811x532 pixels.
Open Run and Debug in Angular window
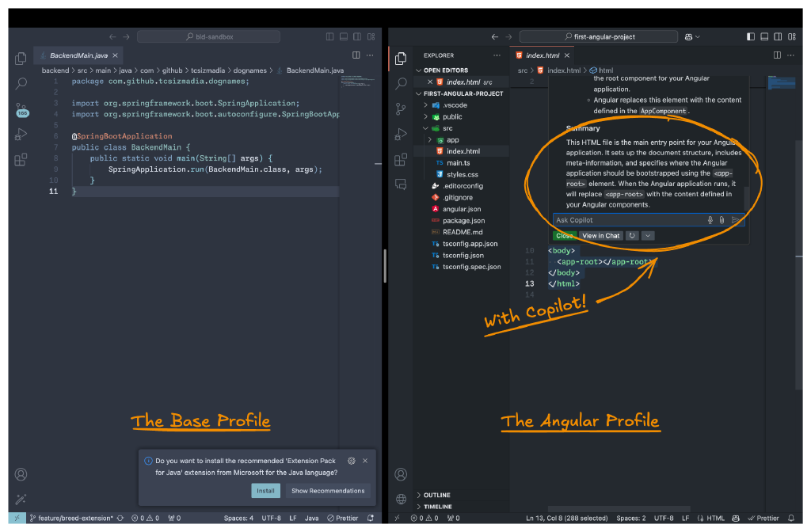point(401,134)
